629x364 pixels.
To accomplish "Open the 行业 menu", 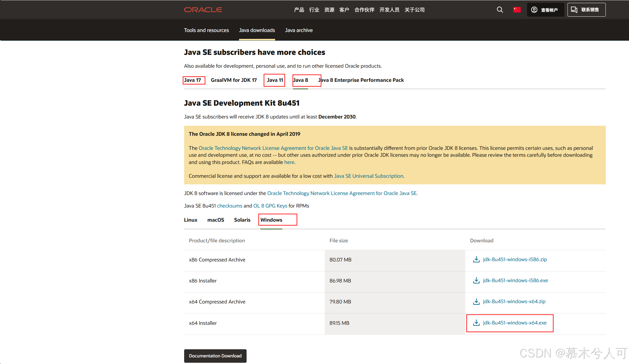I will click(x=314, y=10).
